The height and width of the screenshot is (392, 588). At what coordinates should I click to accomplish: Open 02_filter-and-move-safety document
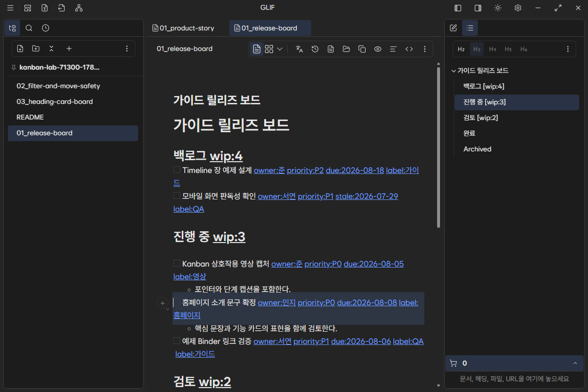click(x=73, y=86)
